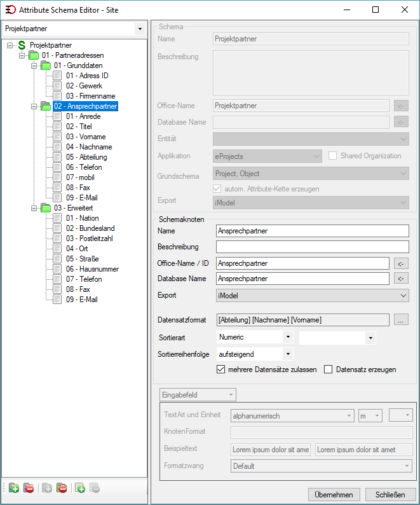Click the folder icon of 02 - Ansprechpartner
The image size is (420, 505).
46,106
